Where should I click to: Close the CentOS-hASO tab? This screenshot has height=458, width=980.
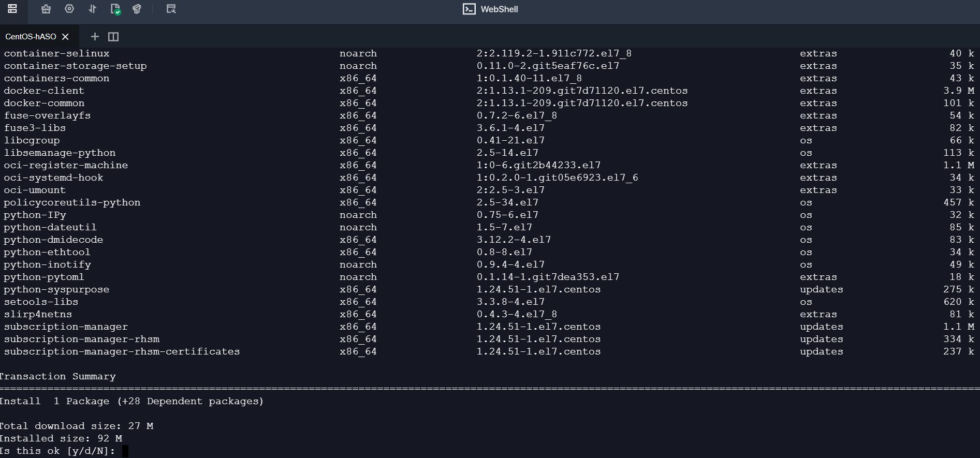pyautogui.click(x=65, y=37)
